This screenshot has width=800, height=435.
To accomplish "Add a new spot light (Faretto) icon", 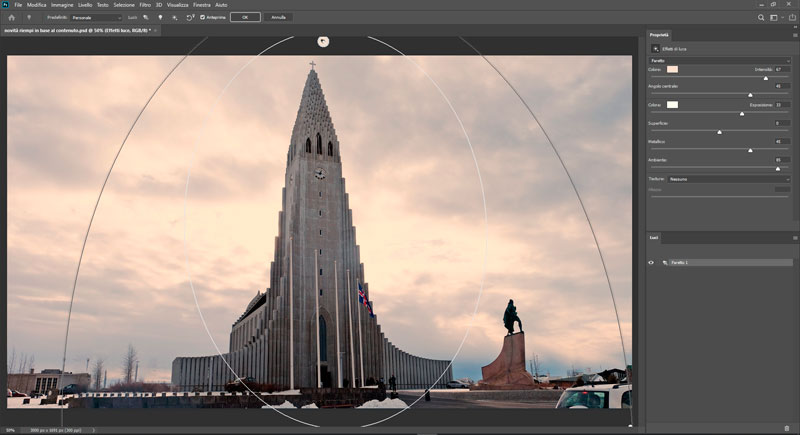I will tap(146, 17).
